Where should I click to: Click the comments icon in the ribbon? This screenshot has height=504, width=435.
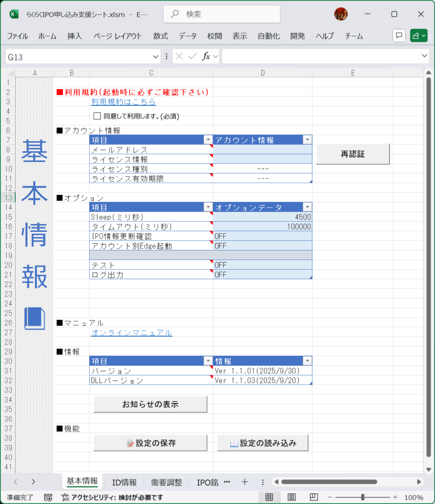pyautogui.click(x=399, y=36)
